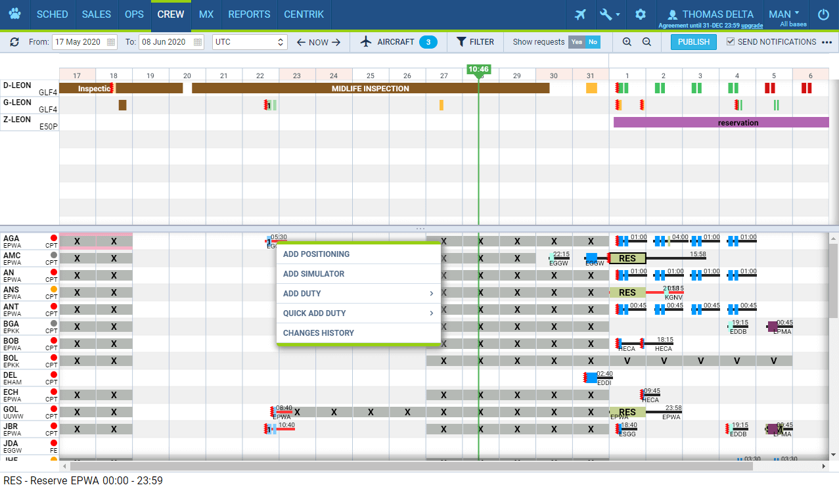
Task: Click the refresh schedule icon
Action: click(x=14, y=42)
